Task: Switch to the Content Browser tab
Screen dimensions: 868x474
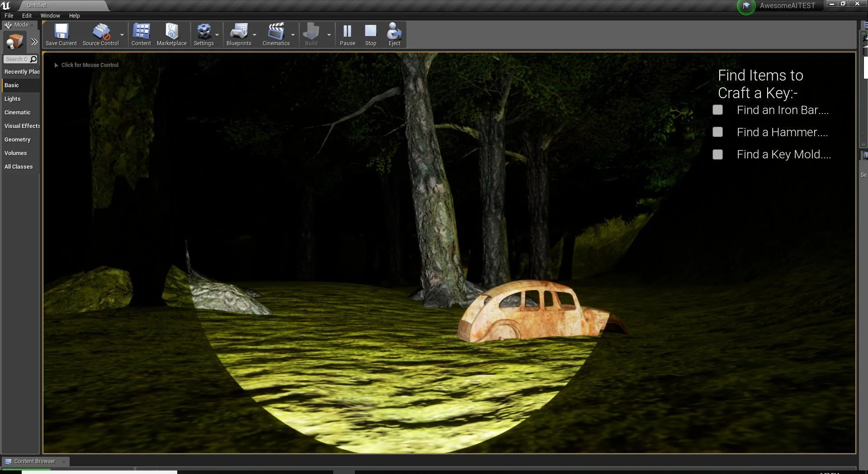Action: 35,461
